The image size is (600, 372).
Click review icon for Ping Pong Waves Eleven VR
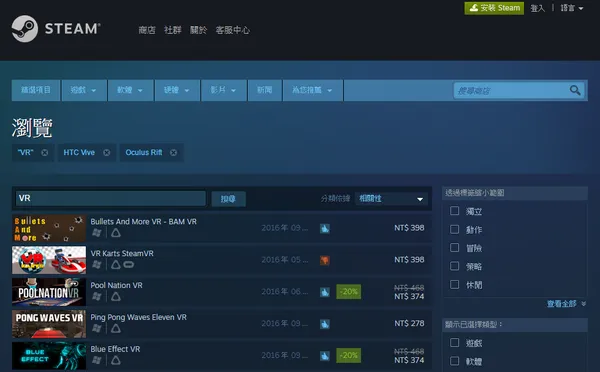click(x=324, y=324)
